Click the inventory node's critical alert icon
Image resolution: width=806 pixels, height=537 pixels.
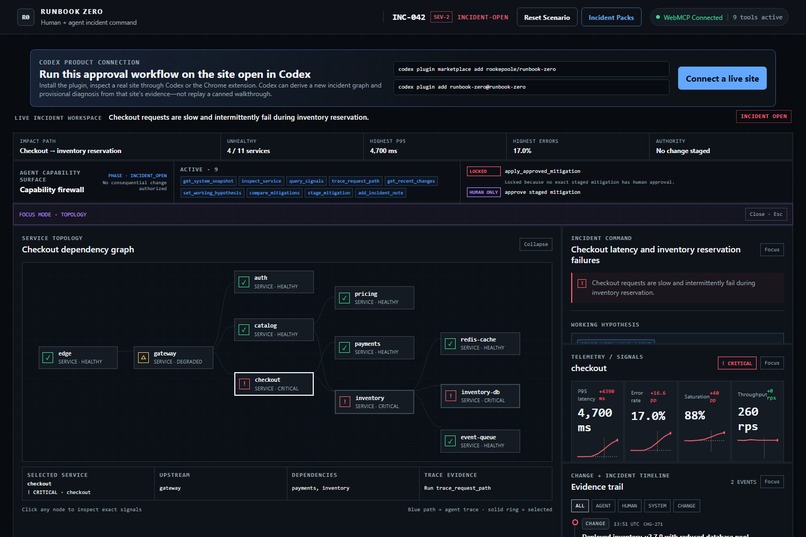[x=345, y=401]
